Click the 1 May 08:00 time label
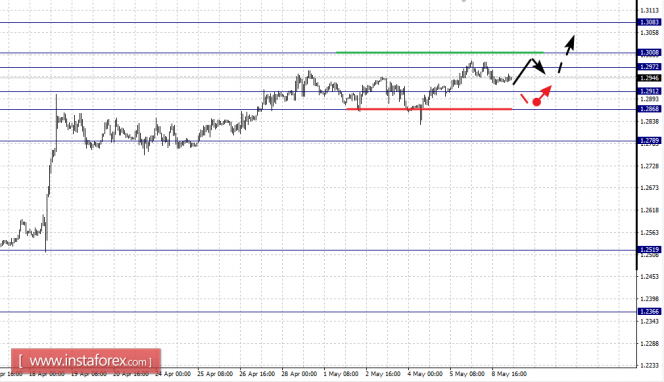The image size is (664, 382). [341, 374]
